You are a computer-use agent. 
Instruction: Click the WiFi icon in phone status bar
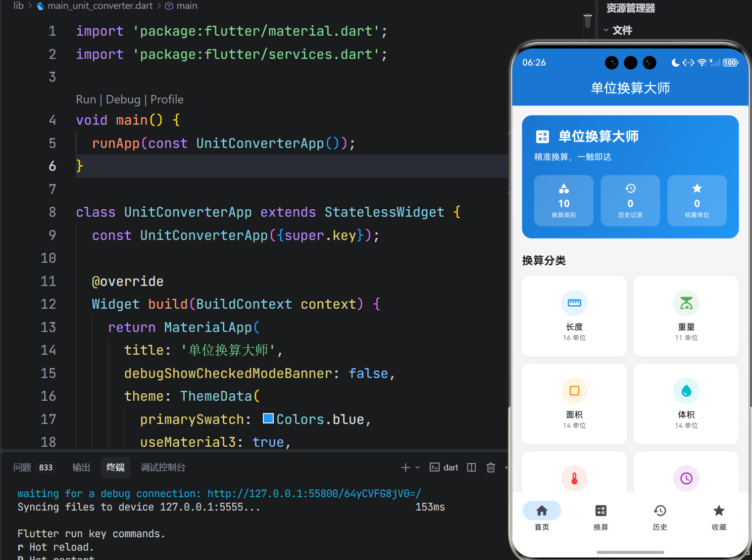pyautogui.click(x=702, y=63)
